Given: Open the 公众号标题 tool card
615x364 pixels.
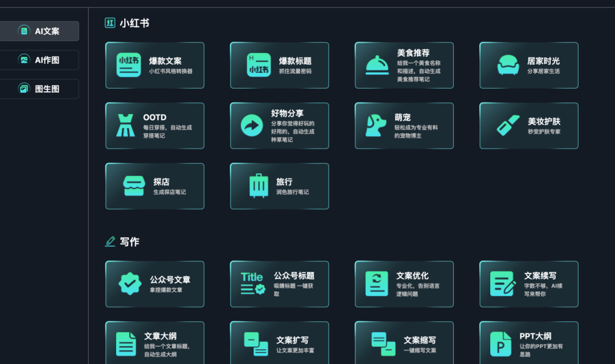Looking at the screenshot, I should pos(279,284).
